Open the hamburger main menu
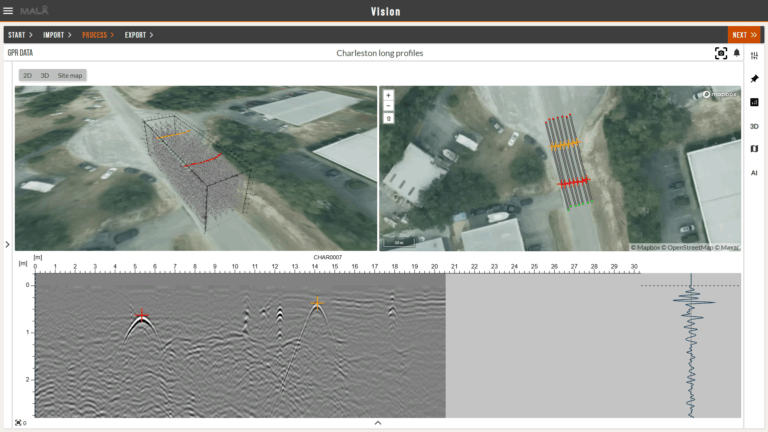Screen dimensions: 768x432 coord(9,11)
